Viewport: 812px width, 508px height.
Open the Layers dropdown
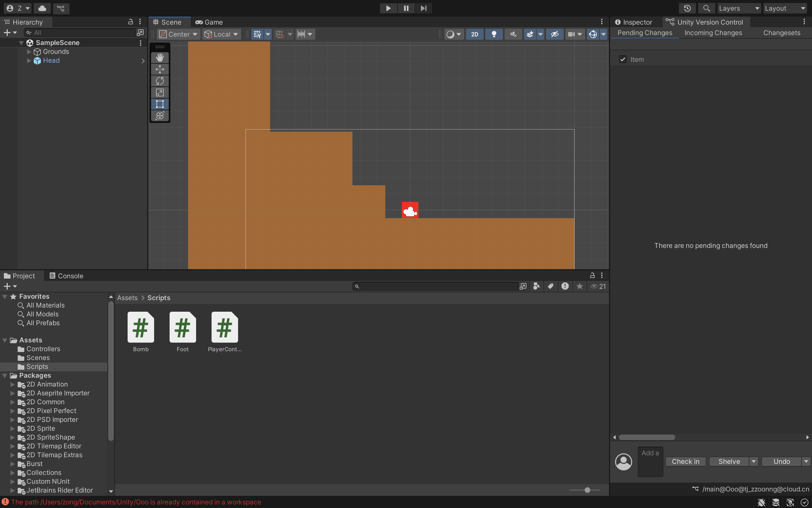(739, 8)
